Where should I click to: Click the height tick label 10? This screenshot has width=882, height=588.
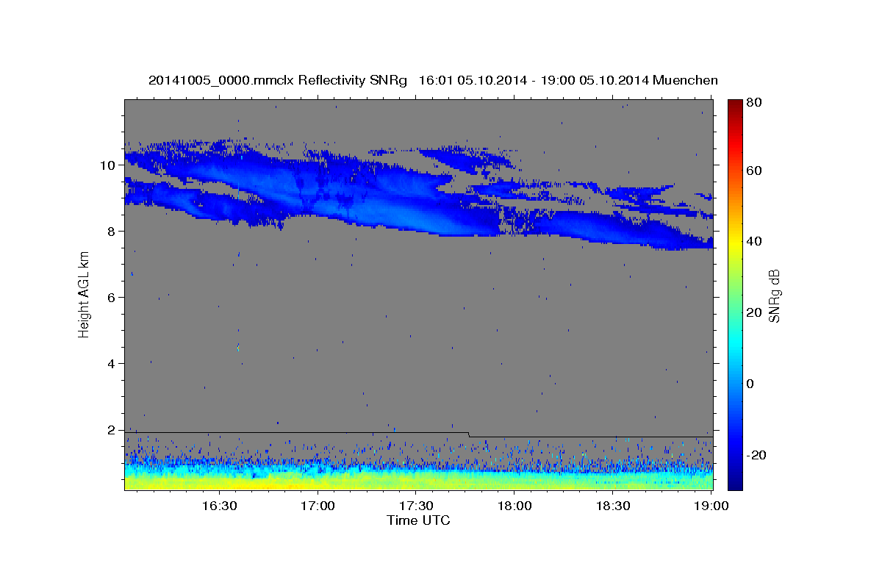(x=109, y=165)
